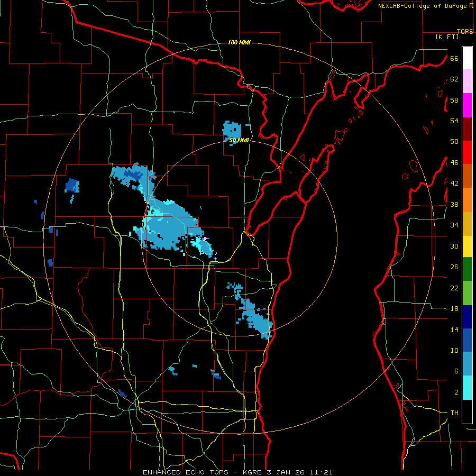
Task: Select the bright red color scale band
Action: point(467,152)
